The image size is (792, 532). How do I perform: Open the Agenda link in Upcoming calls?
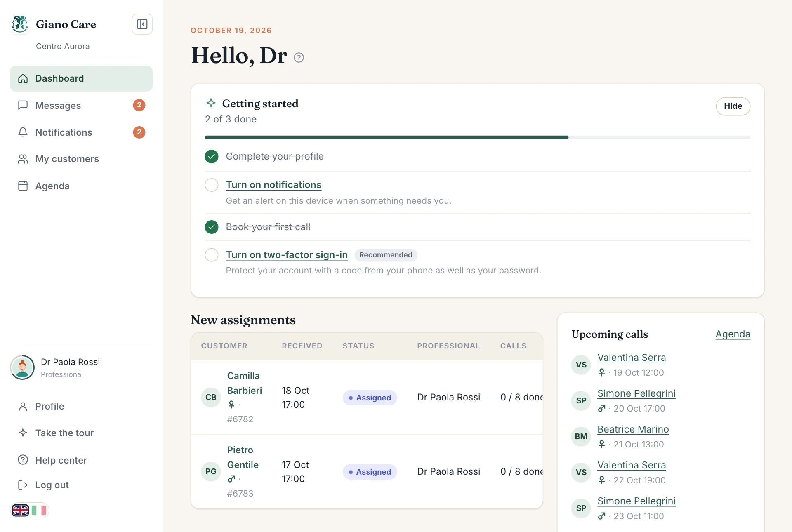pyautogui.click(x=733, y=334)
